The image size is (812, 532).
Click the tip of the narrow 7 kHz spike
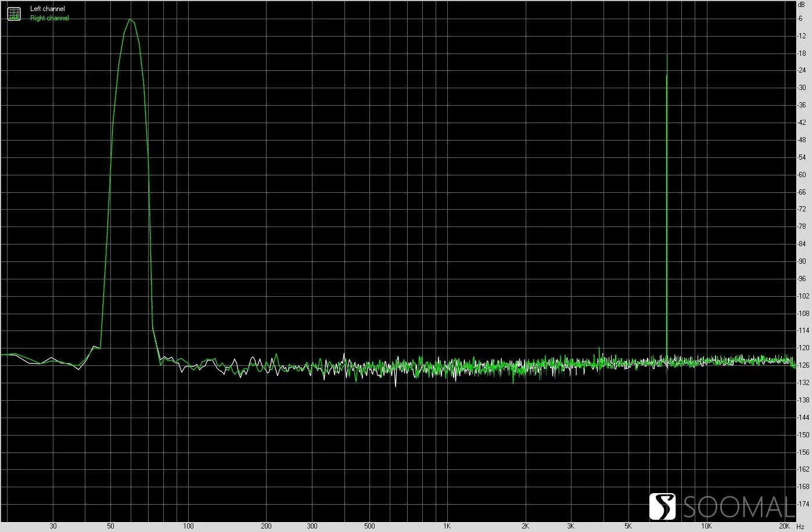[x=667, y=56]
